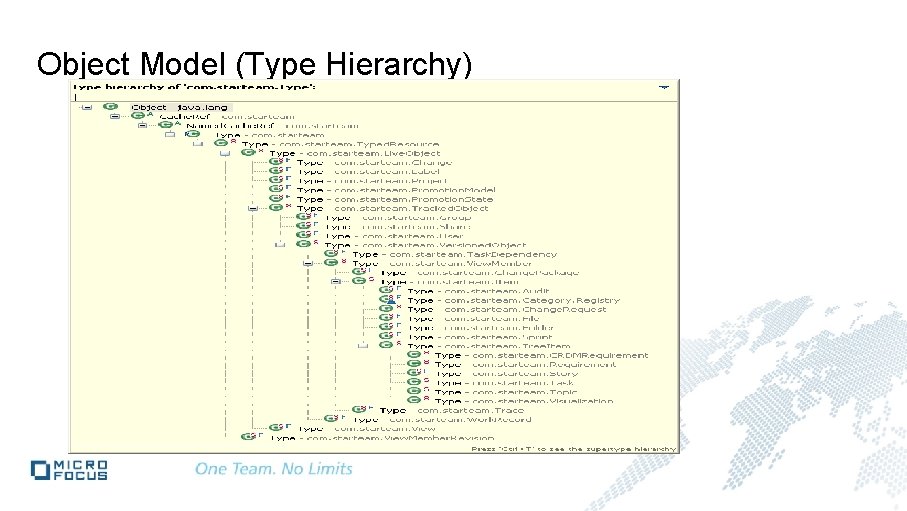This screenshot has width=907, height=511.
Task: Click the class icon beside com.starteam.File
Action: click(x=386, y=318)
